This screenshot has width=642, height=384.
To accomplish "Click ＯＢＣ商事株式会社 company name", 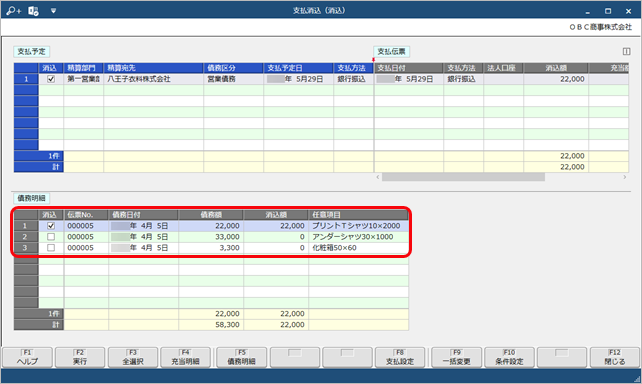I will [x=601, y=27].
